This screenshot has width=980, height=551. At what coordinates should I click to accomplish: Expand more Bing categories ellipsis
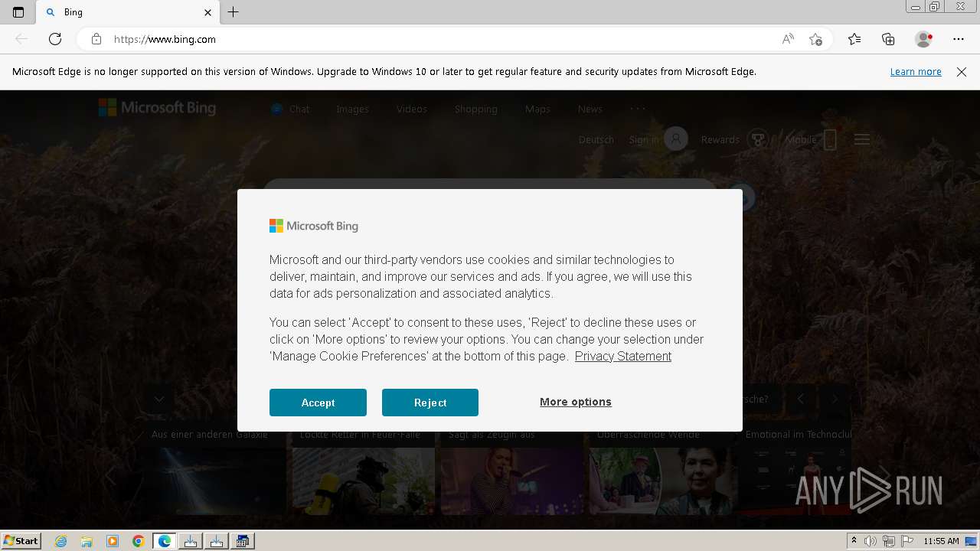pyautogui.click(x=638, y=109)
